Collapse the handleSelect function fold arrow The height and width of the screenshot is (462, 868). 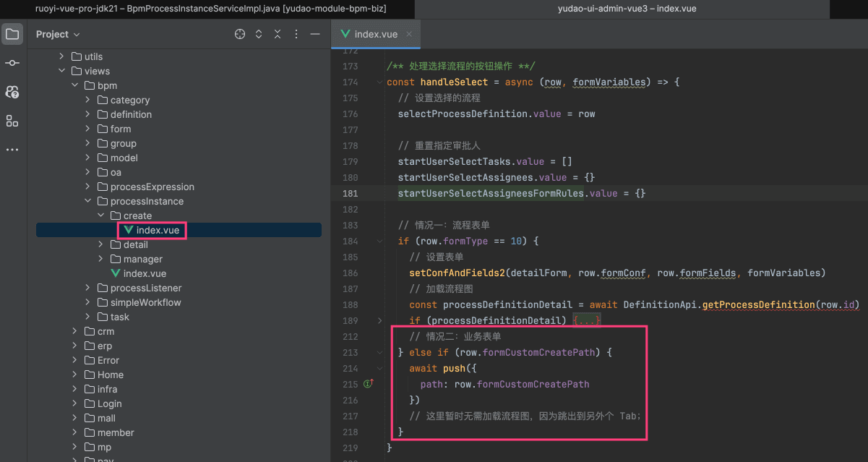point(380,82)
